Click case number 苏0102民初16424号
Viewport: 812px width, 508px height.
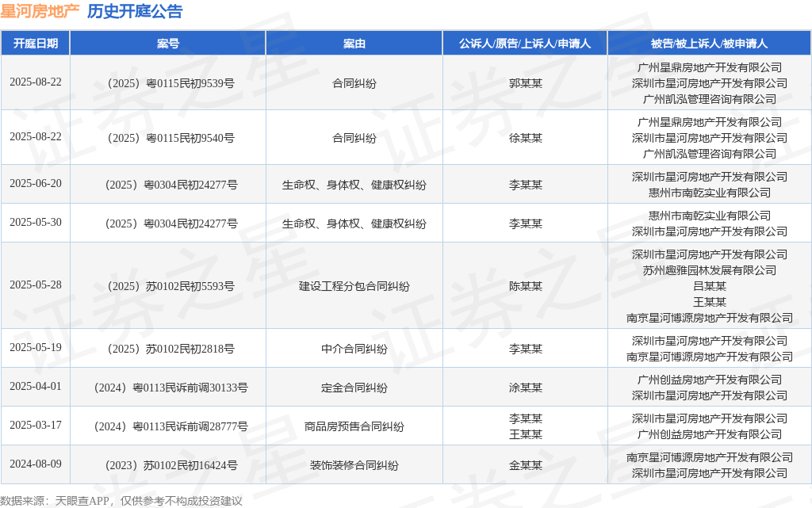tap(171, 465)
